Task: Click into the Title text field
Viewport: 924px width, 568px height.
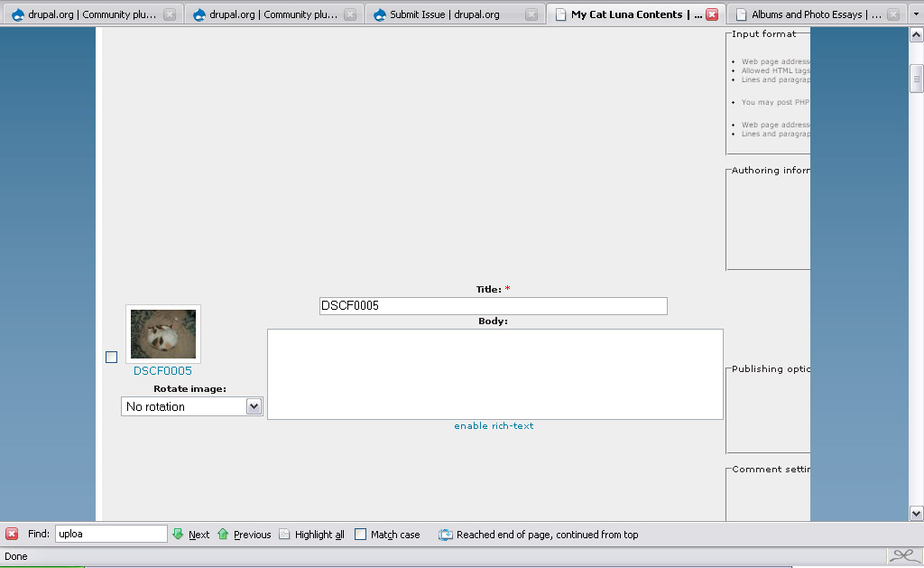Action: (x=494, y=306)
